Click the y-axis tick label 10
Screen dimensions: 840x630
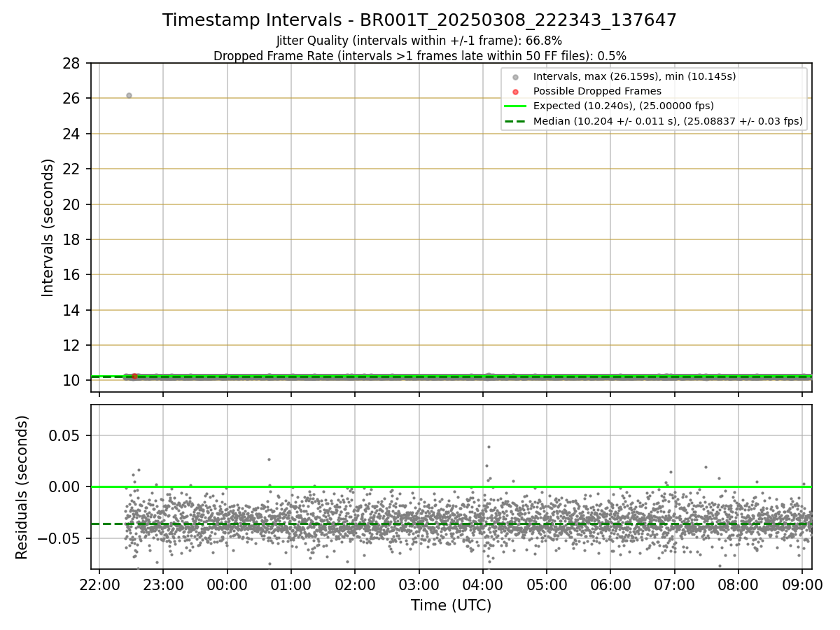click(73, 381)
